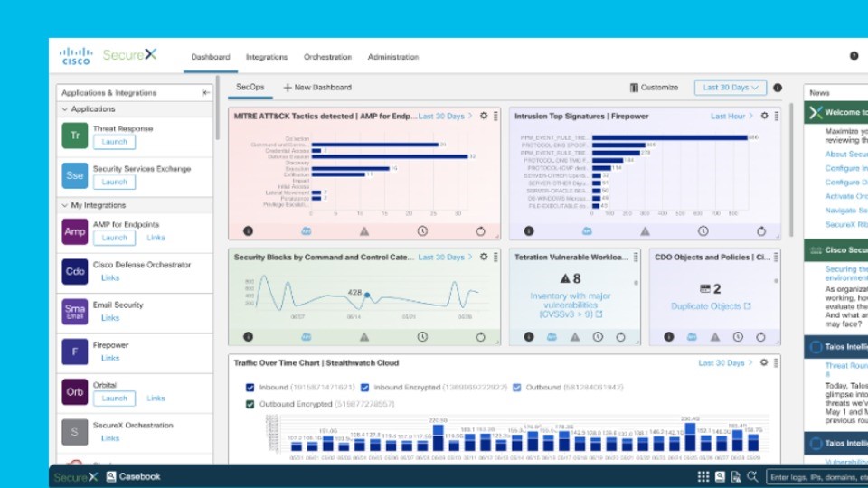Open the Threat Response Tr app icon
The image size is (868, 488).
(x=75, y=136)
